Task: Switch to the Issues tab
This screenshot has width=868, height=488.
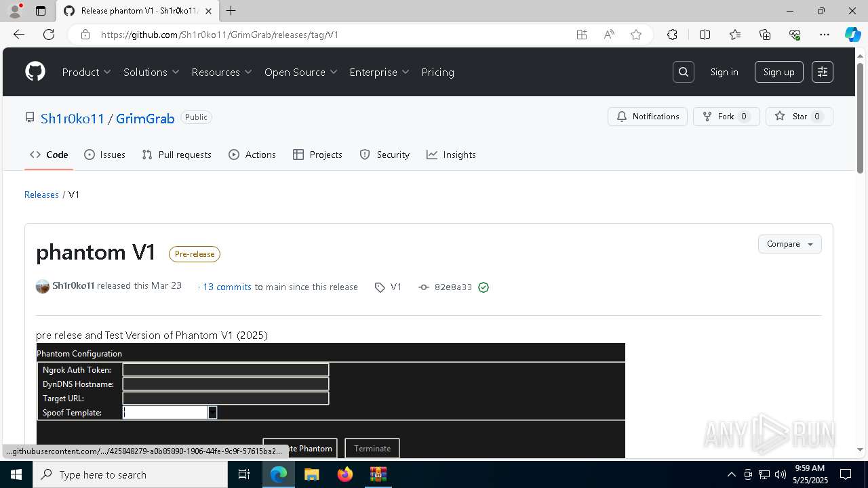Action: click(x=104, y=155)
